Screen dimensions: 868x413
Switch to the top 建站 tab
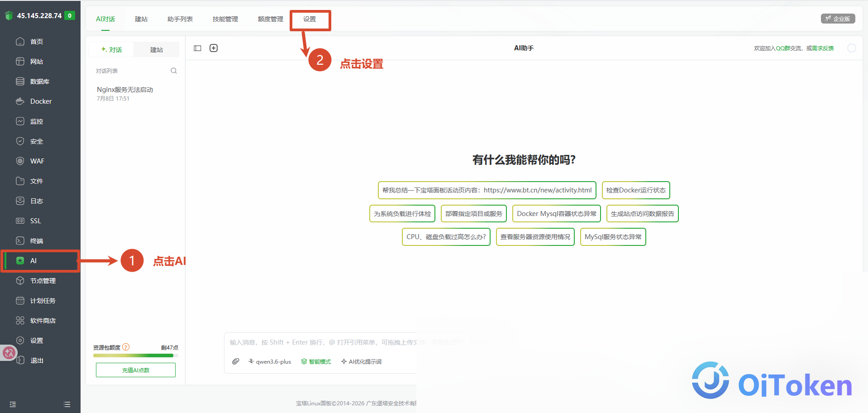coord(141,19)
